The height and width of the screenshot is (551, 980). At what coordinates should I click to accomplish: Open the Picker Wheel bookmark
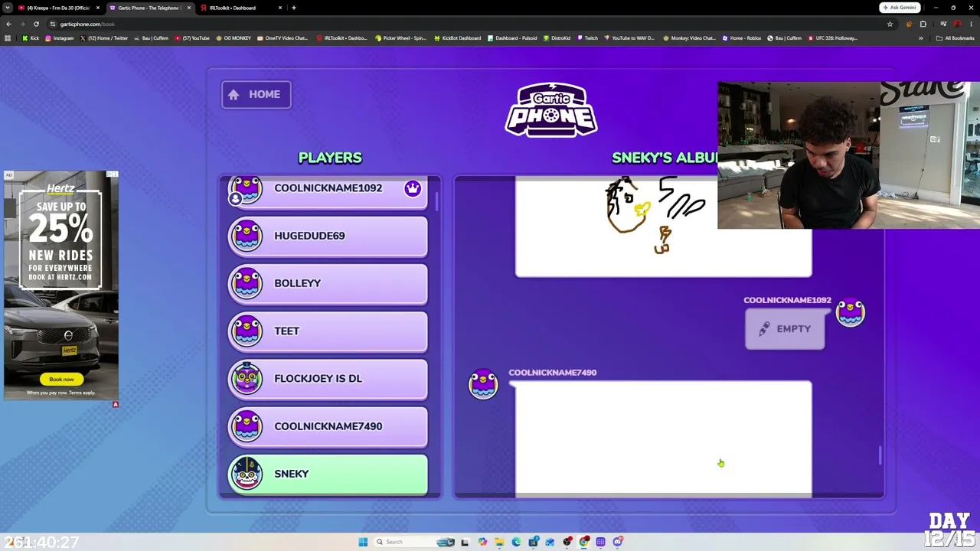click(400, 38)
